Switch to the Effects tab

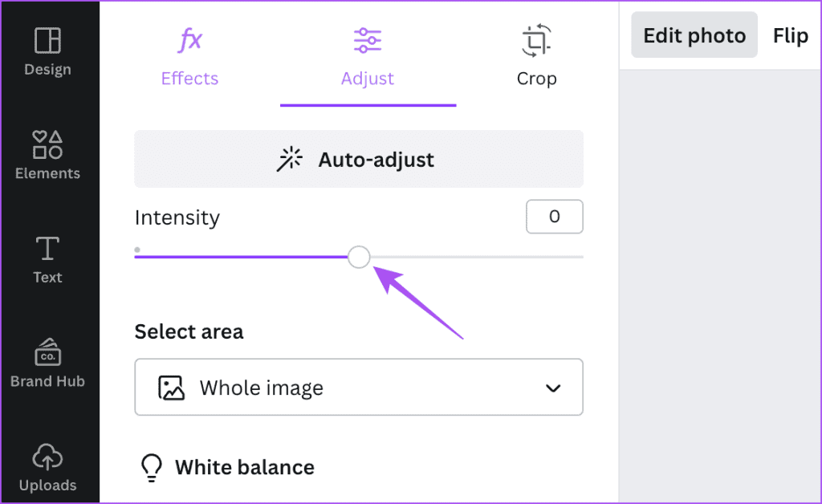point(189,56)
